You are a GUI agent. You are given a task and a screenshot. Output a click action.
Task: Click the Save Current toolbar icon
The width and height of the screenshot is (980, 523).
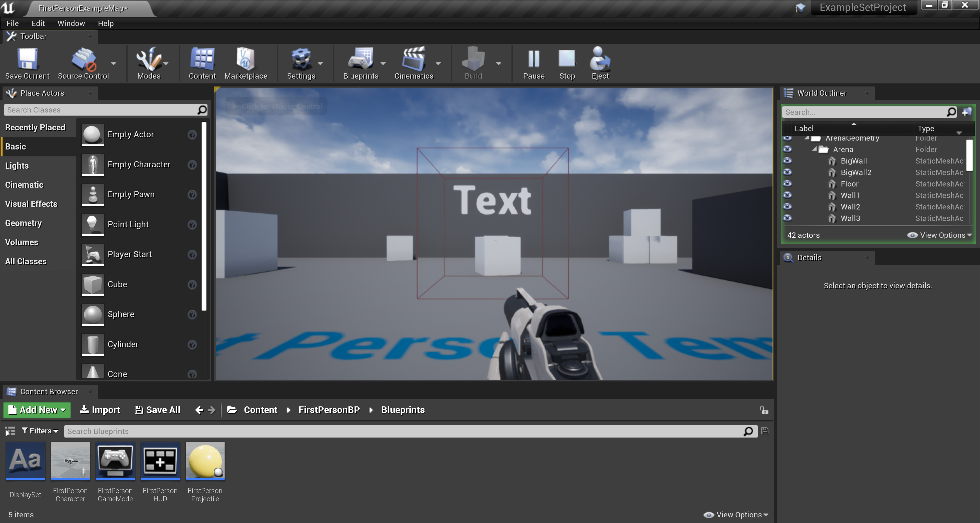tap(27, 63)
